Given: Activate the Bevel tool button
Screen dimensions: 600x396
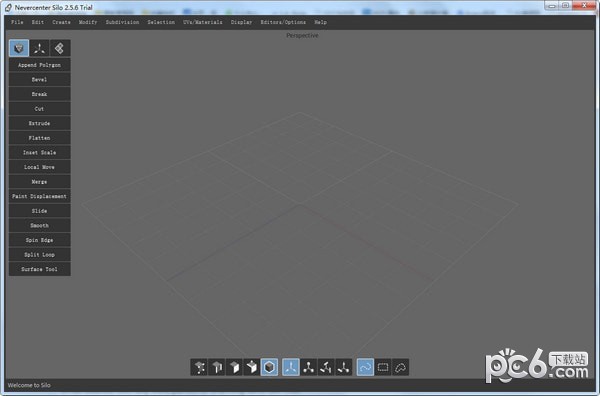Looking at the screenshot, I should coord(39,80).
